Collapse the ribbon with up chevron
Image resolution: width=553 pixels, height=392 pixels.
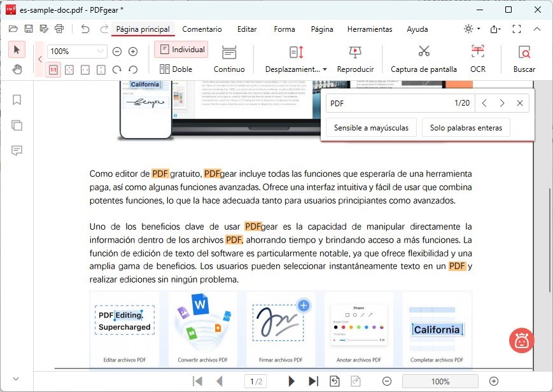pyautogui.click(x=537, y=29)
